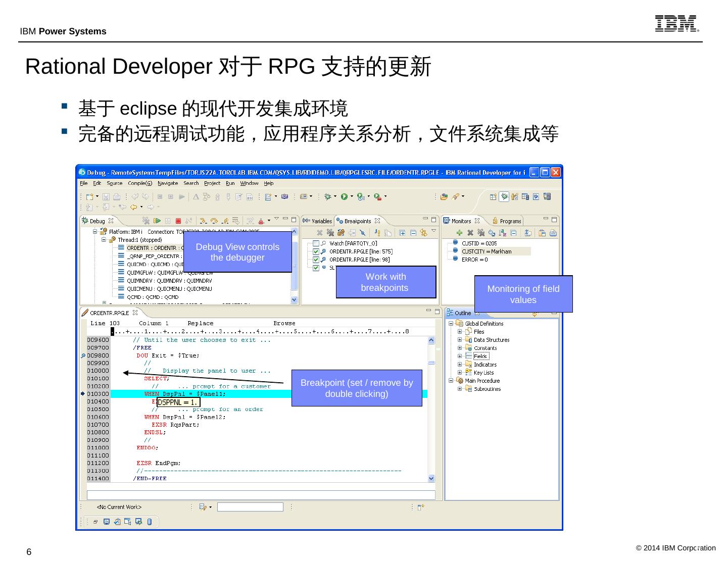728x562 pixels.
Task: Click Collapse All icon in Breakpoints toolbar
Action: coord(413,233)
